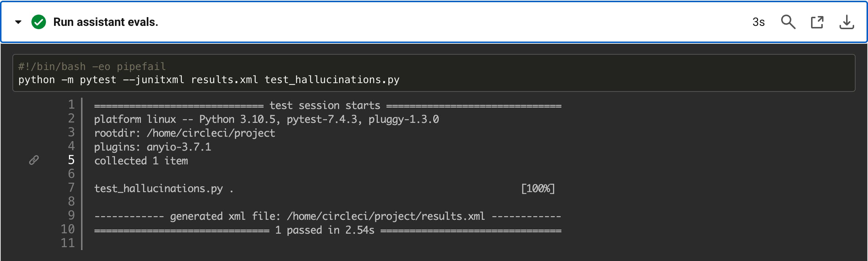Viewport: 868px width, 261px height.
Task: Click line number 1 of the output
Action: [x=70, y=105]
